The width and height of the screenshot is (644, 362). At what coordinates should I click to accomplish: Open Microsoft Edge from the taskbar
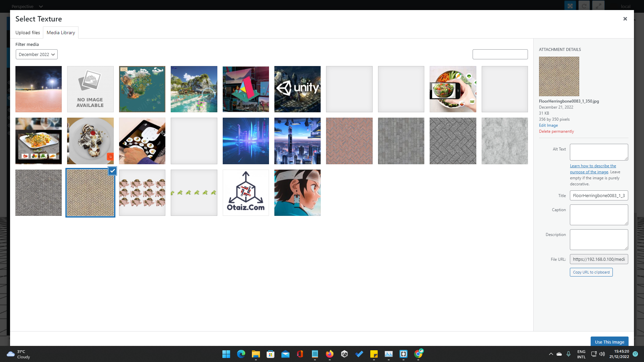pyautogui.click(x=241, y=354)
